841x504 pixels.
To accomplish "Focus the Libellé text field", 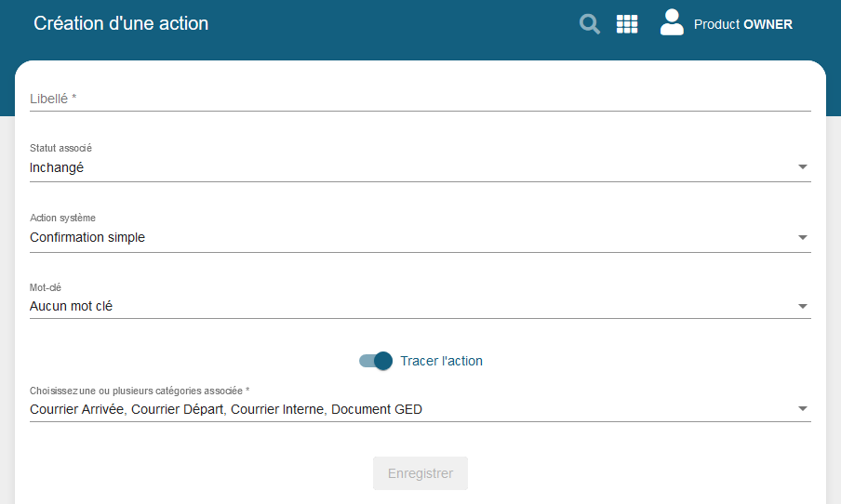I will pyautogui.click(x=419, y=98).
